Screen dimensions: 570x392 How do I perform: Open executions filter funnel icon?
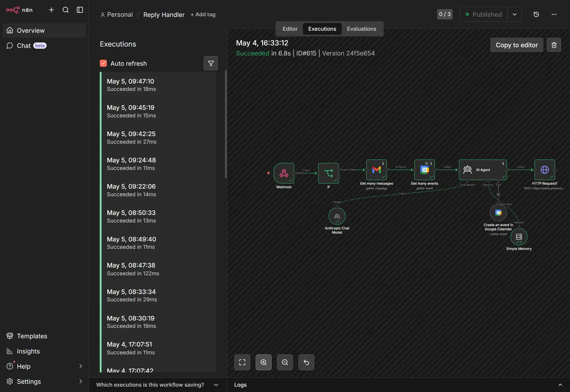tap(211, 63)
